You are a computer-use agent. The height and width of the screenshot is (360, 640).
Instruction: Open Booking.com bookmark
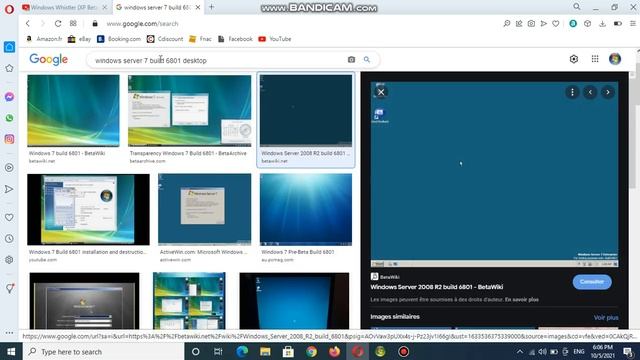tap(119, 39)
